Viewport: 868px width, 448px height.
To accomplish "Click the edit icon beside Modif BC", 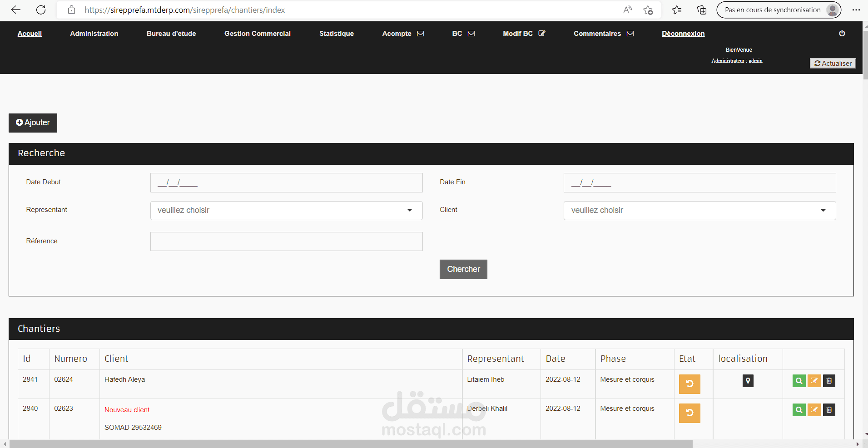I will (542, 33).
